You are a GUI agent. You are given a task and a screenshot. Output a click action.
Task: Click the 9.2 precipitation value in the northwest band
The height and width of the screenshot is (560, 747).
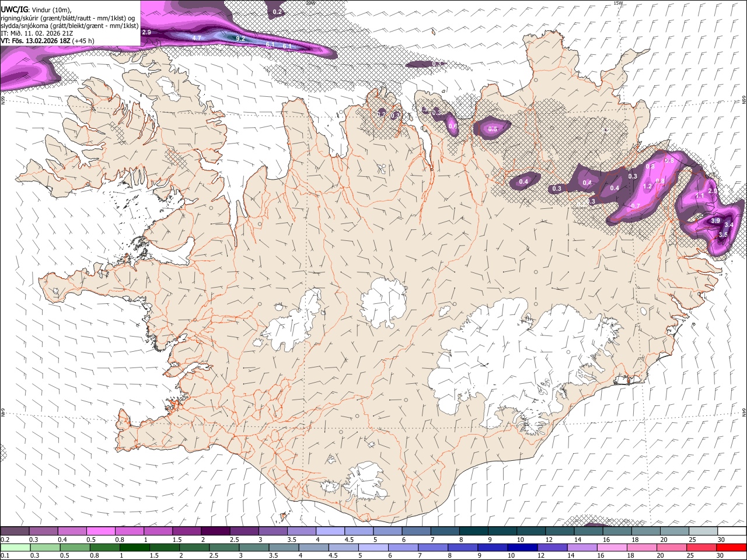pos(240,38)
